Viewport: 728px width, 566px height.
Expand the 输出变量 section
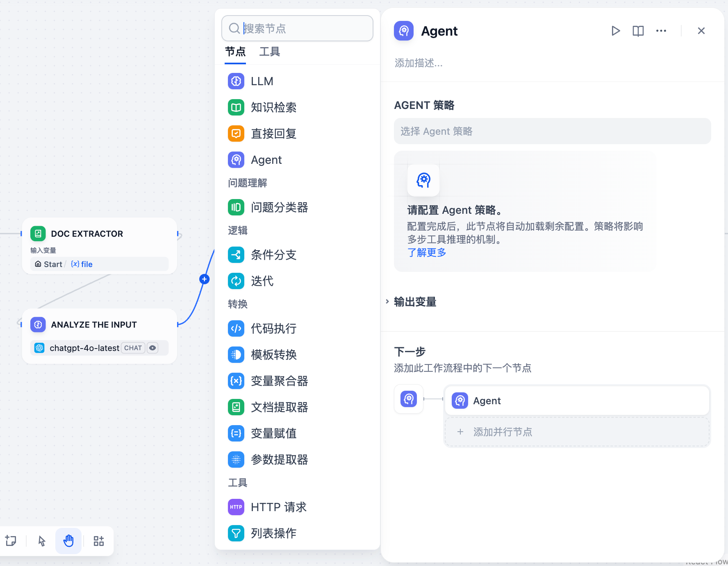coord(415,302)
